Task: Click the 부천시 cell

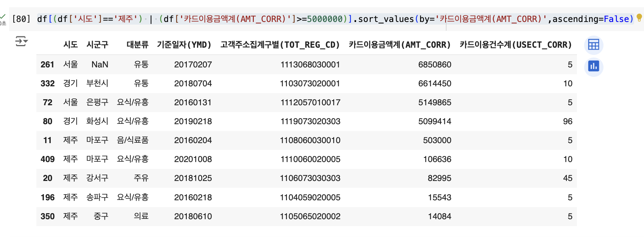Action: 97,83
